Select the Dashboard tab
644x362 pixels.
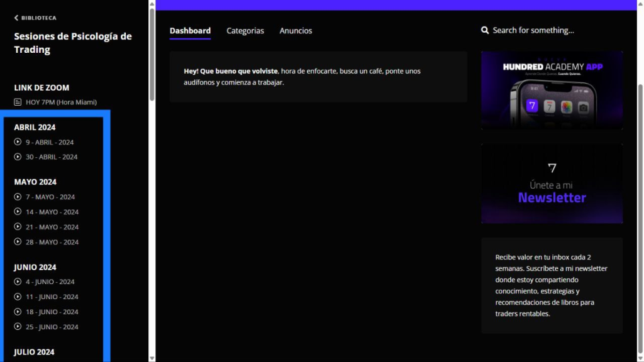coord(190,31)
